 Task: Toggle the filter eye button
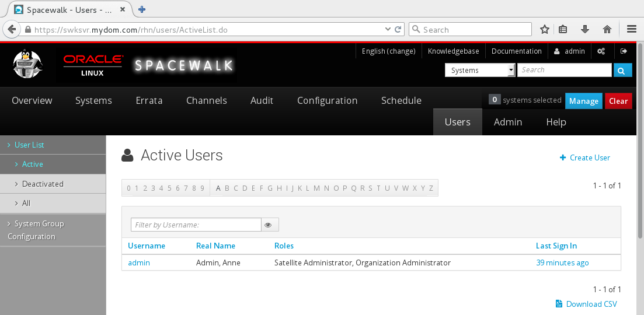point(270,225)
